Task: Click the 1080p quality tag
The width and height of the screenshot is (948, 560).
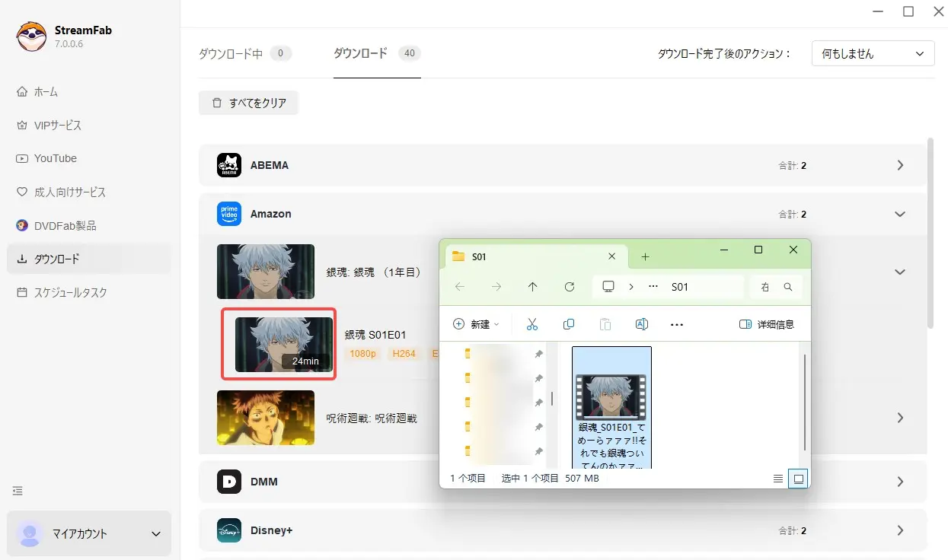Action: pyautogui.click(x=362, y=354)
